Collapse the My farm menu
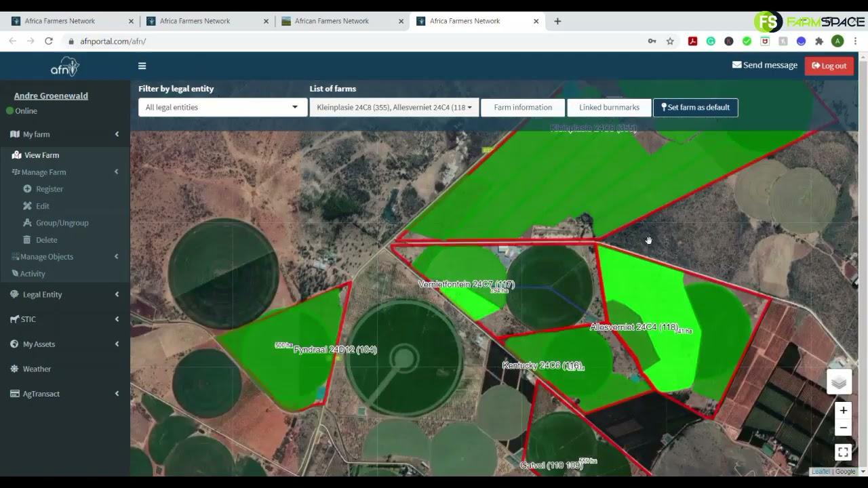 point(65,134)
